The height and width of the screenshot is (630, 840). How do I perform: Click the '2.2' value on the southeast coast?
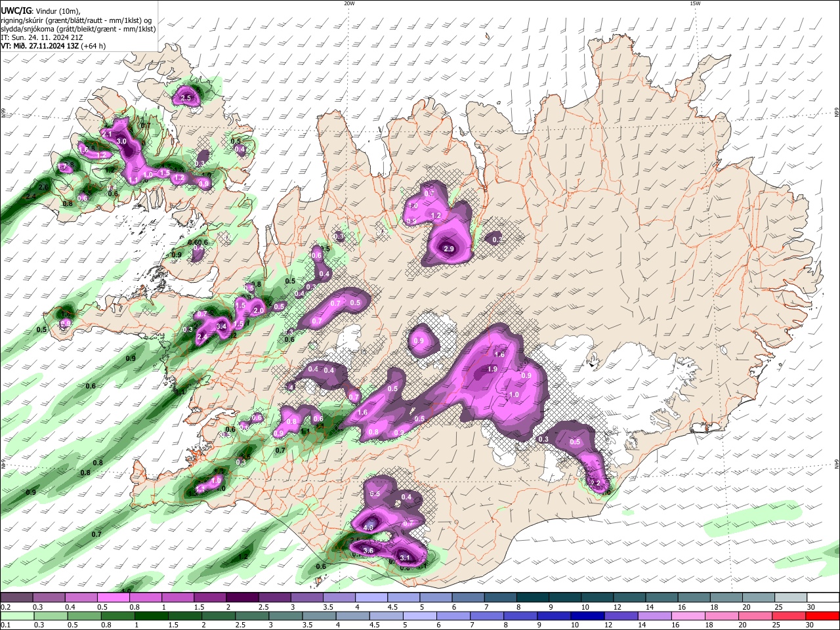(x=596, y=483)
